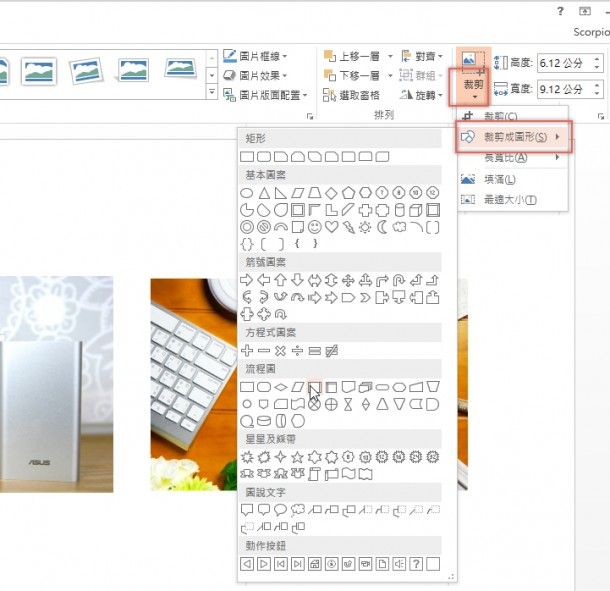Choose the Home action button shape
Viewport: 610px width, 591px height.
pos(314,564)
